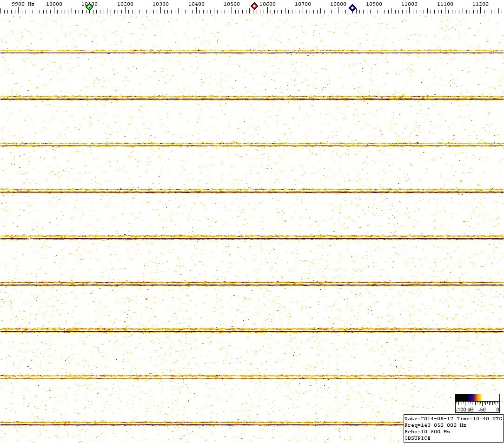Select the red diamond marker on ruler

254,6
